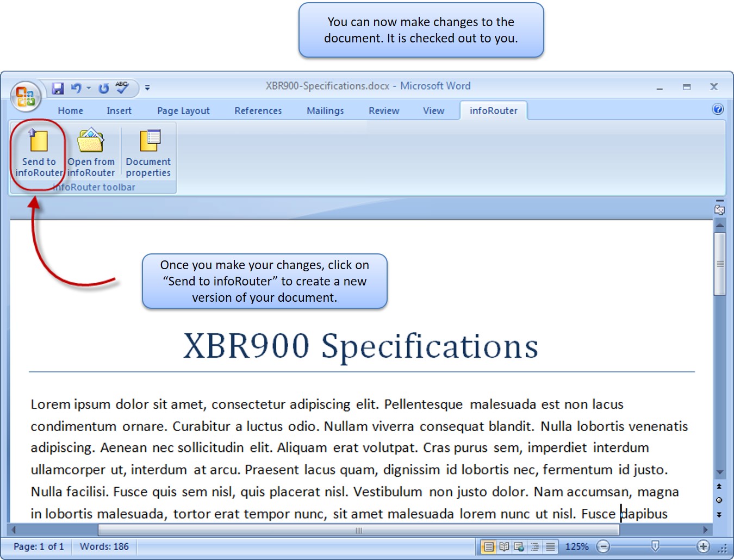Open the View ribbon tab
734x560 pixels.
pos(434,111)
